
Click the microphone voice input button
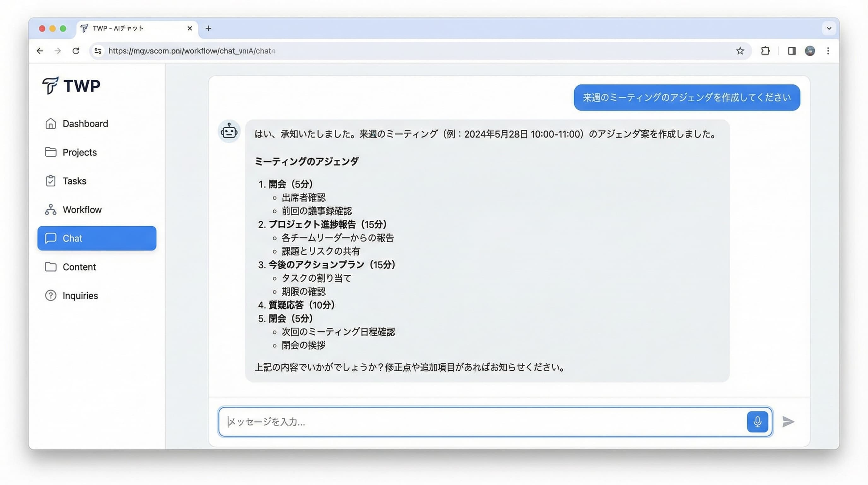coord(757,422)
